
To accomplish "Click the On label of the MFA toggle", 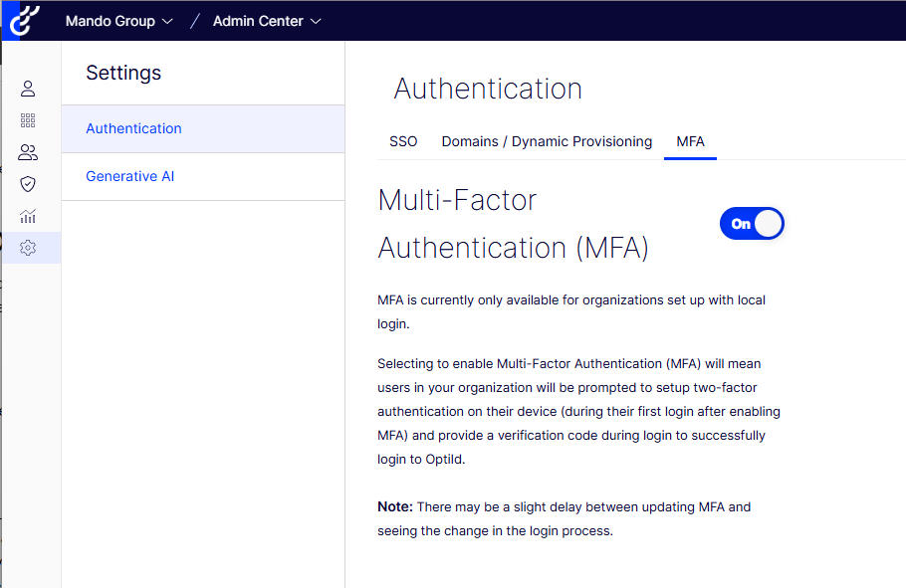I will [741, 223].
